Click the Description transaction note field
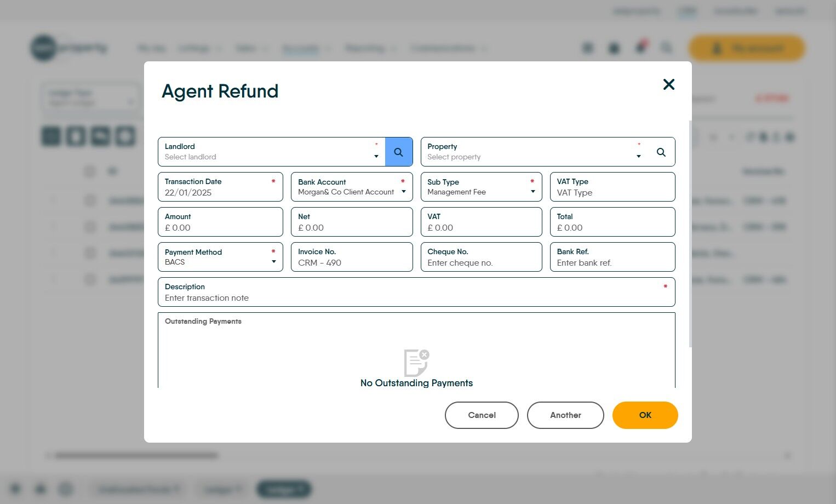The width and height of the screenshot is (836, 504). click(x=416, y=292)
